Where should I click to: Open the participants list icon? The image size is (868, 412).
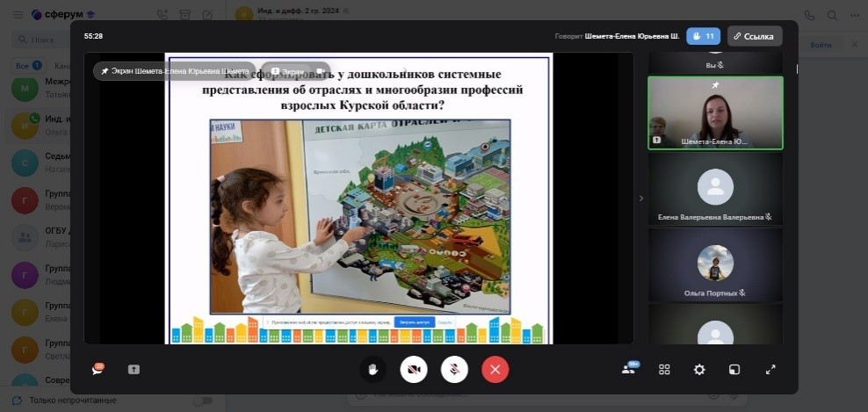click(629, 369)
